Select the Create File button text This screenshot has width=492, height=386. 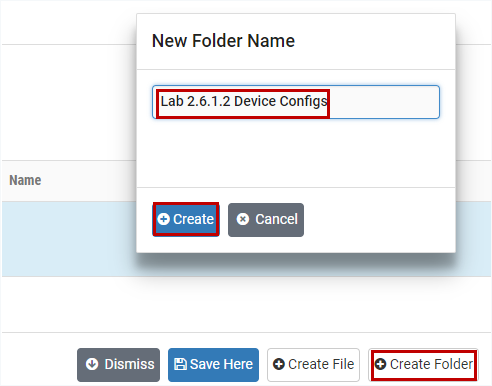point(321,364)
